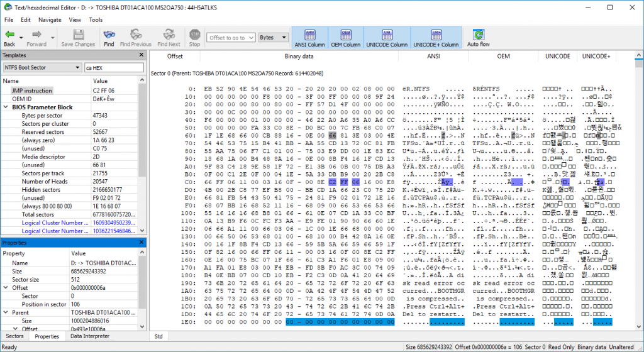This screenshot has width=644, height=352.
Task: Open the NTFS Boot Sector template dropdown
Action: pyautogui.click(x=77, y=67)
